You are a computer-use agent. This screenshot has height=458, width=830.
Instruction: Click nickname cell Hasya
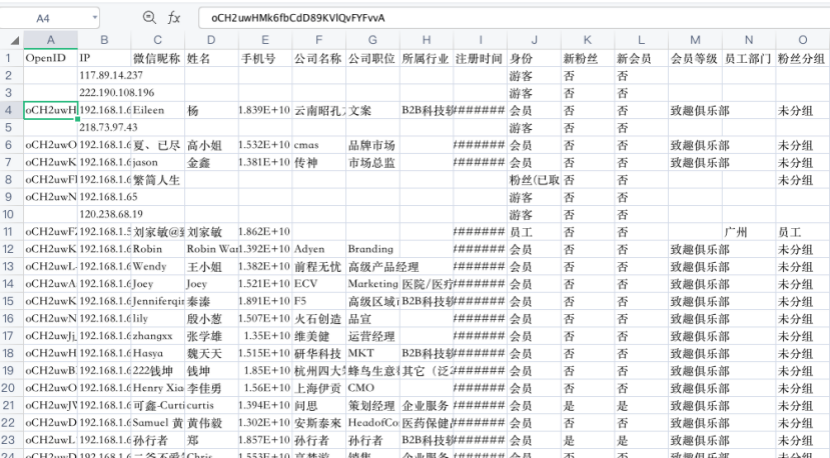point(158,353)
